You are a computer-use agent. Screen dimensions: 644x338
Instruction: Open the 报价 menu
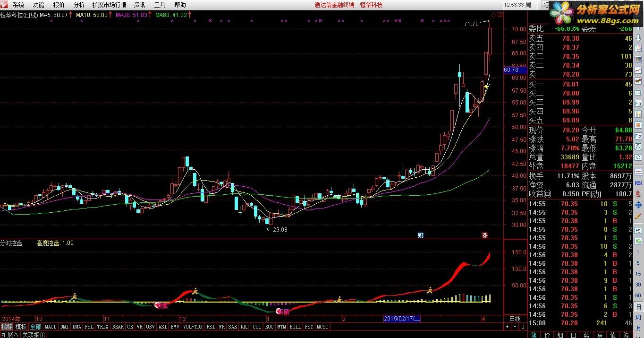(59, 5)
